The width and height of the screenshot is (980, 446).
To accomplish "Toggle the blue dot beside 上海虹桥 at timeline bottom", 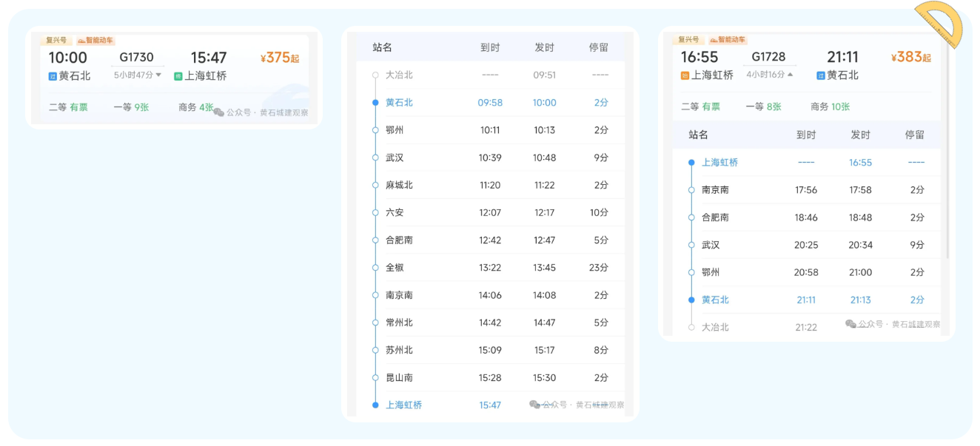I will tap(376, 405).
